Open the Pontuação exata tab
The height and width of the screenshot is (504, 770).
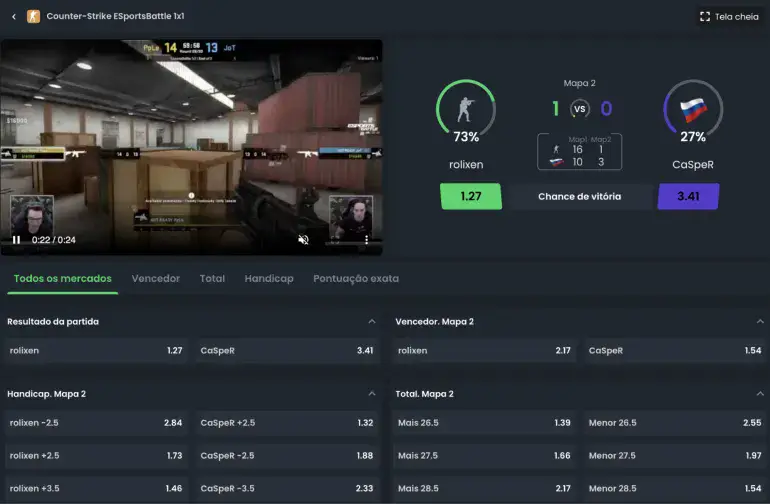point(356,279)
